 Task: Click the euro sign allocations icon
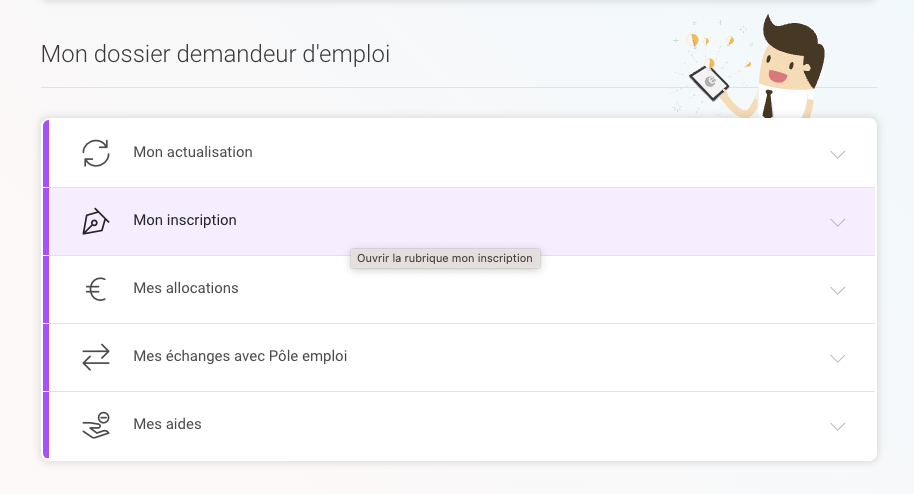[96, 289]
